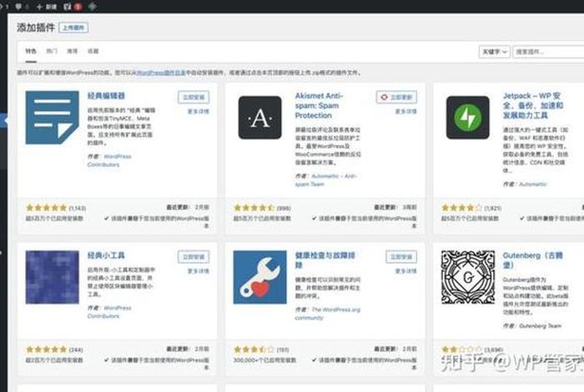Open WordPress Contributors author link of 经典编辑器
The height and width of the screenshot is (392, 584).
click(x=109, y=160)
